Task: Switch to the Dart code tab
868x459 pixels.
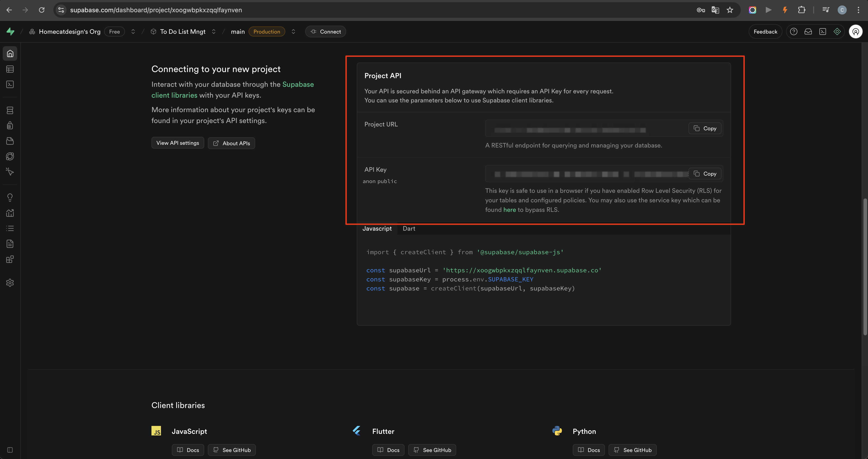Action: pyautogui.click(x=409, y=228)
